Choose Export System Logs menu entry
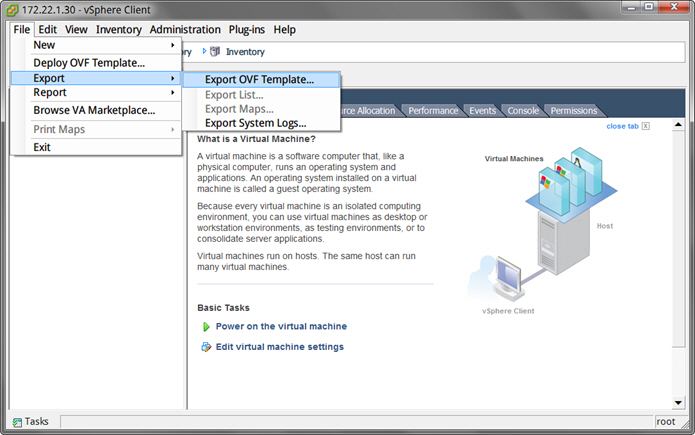Image resolution: width=695 pixels, height=435 pixels. pos(255,123)
